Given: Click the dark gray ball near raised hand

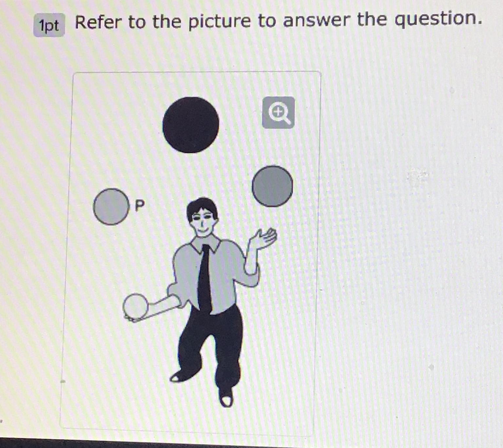Looking at the screenshot, I should pyautogui.click(x=272, y=186).
